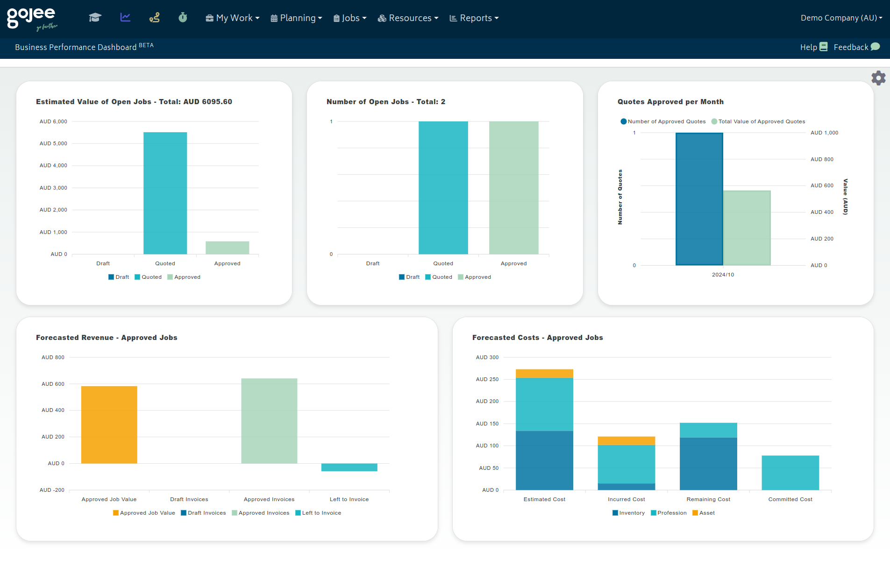
Task: Click the orange Approved Job Value bar
Action: [x=109, y=425]
